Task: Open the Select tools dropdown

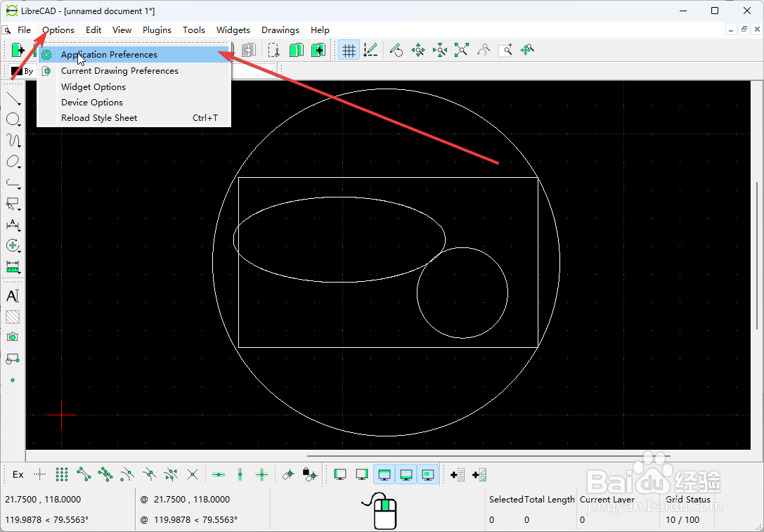Action: pyautogui.click(x=13, y=204)
